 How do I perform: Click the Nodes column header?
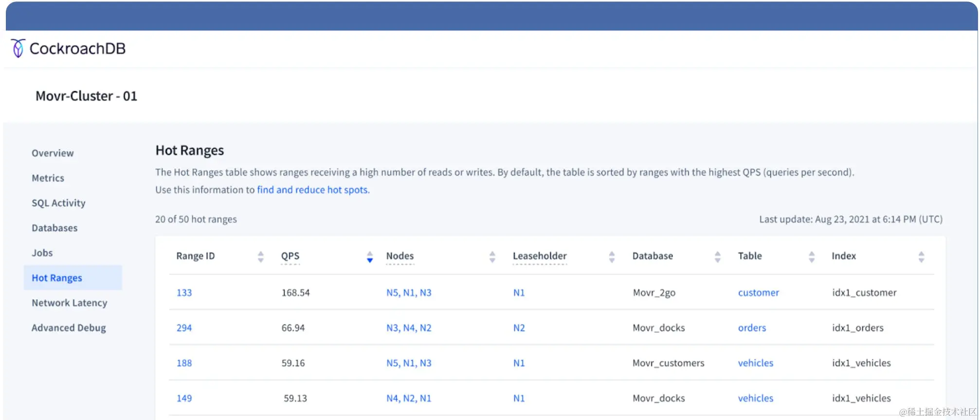click(x=400, y=256)
